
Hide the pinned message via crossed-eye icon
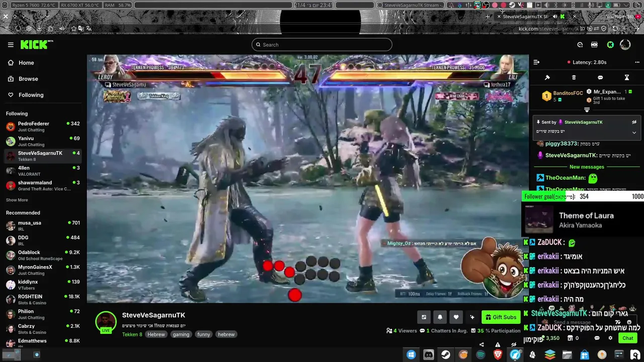(634, 122)
